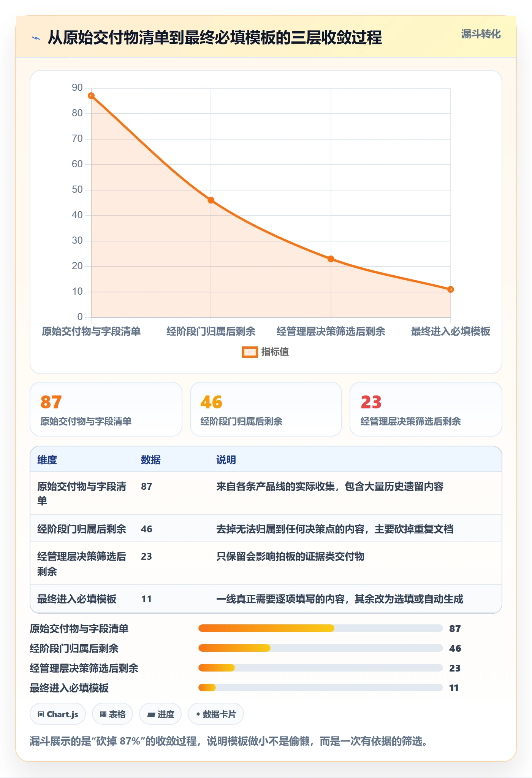
Task: Click the progress bar showing 87
Action: click(321, 628)
